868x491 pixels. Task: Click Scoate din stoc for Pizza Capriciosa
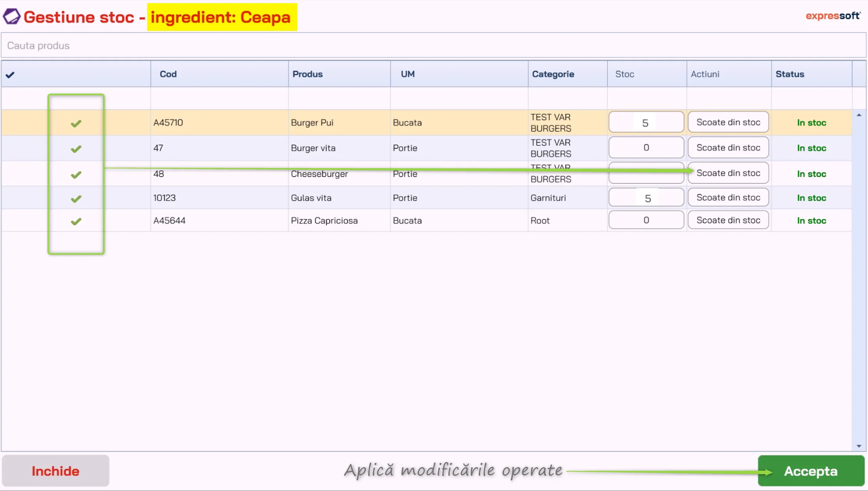[x=728, y=220]
